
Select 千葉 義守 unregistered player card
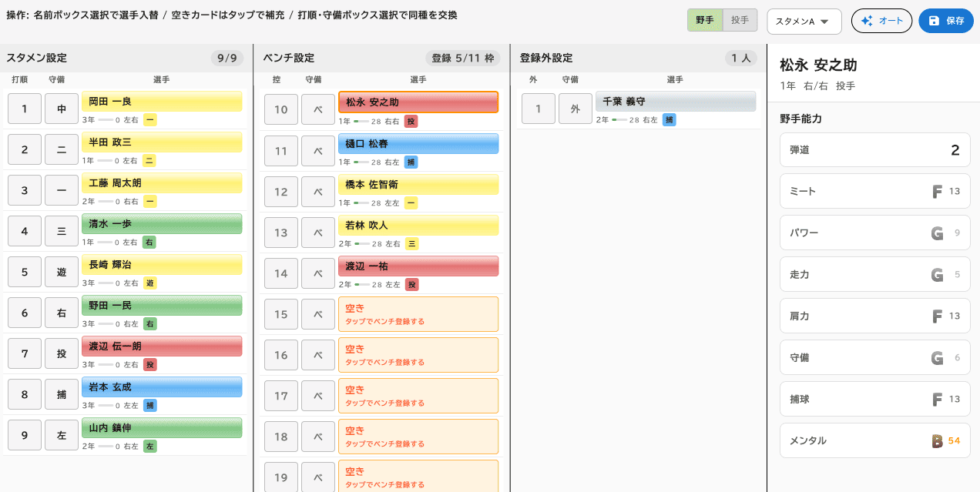pos(676,101)
